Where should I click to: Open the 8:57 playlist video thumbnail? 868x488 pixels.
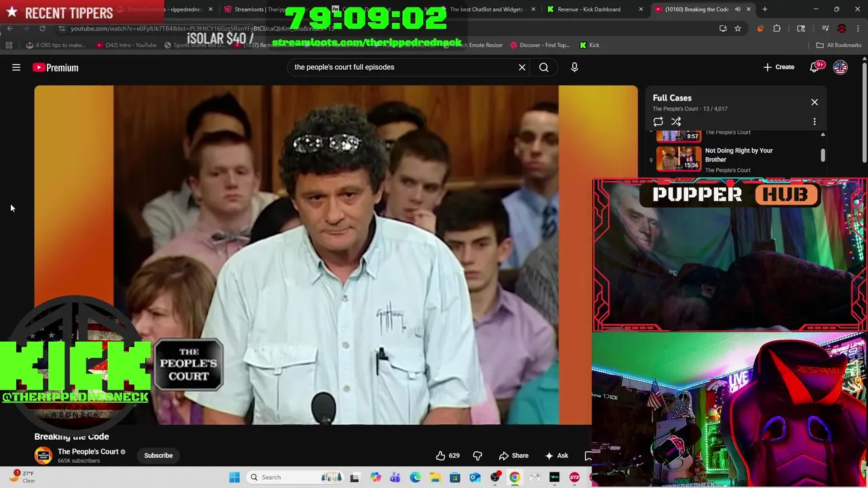[679, 135]
